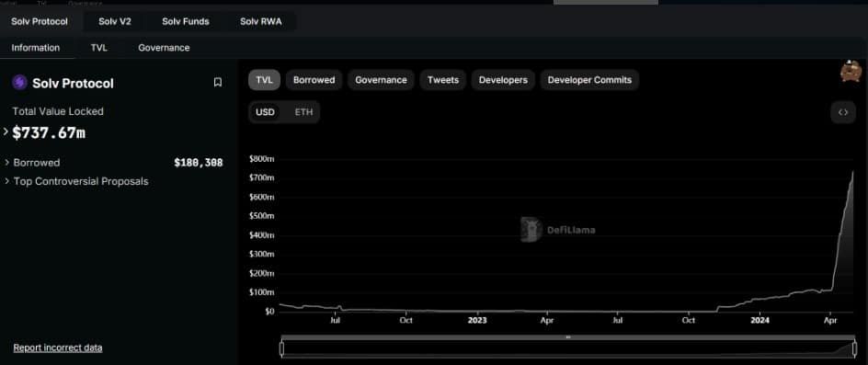Toggle the Developers chart series
Viewport: 868px width, 365px height.
(503, 80)
